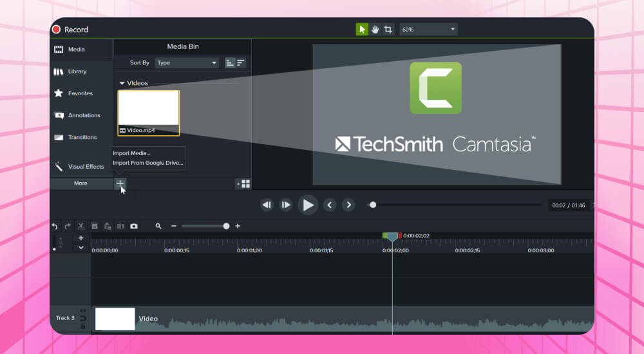The height and width of the screenshot is (354, 644).
Task: Jump to previous marker with left chevron
Action: pos(329,205)
